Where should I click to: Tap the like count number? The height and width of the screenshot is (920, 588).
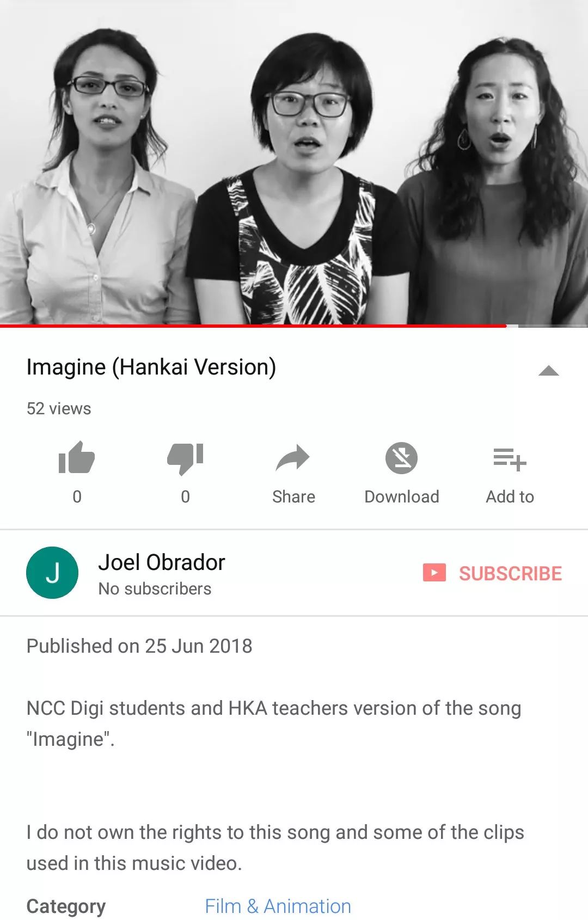pos(77,496)
